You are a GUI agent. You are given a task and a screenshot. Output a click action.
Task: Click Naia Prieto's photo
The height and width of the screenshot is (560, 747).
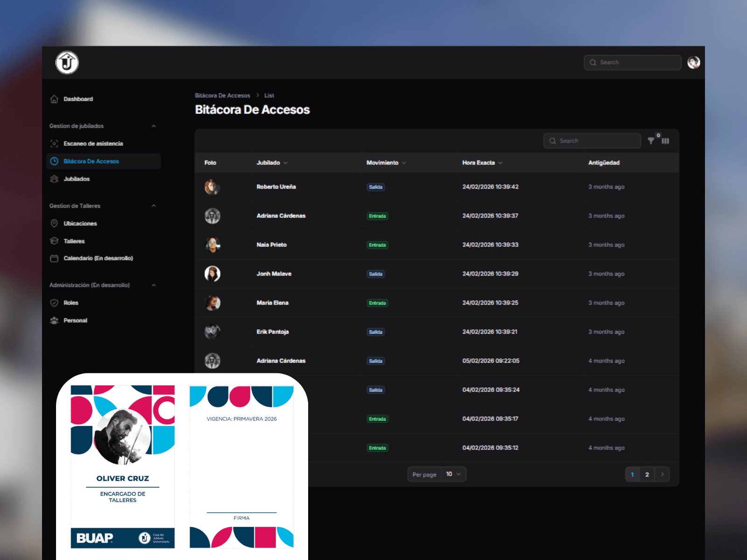212,245
